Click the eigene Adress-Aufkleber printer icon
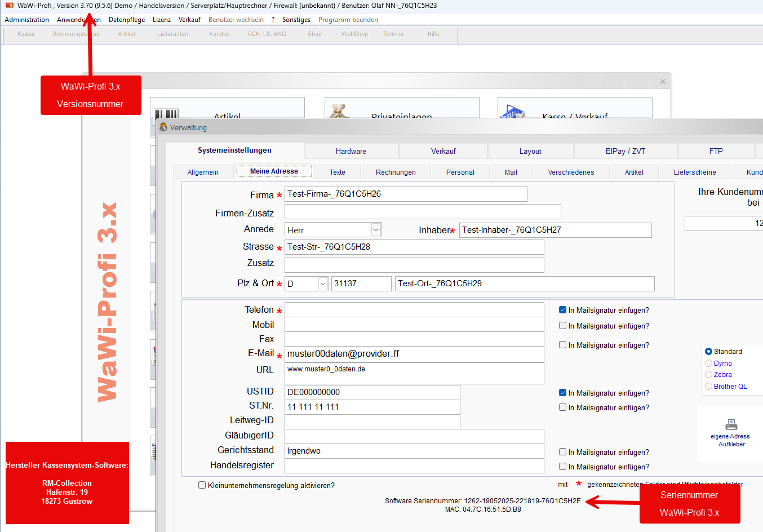 point(731,424)
